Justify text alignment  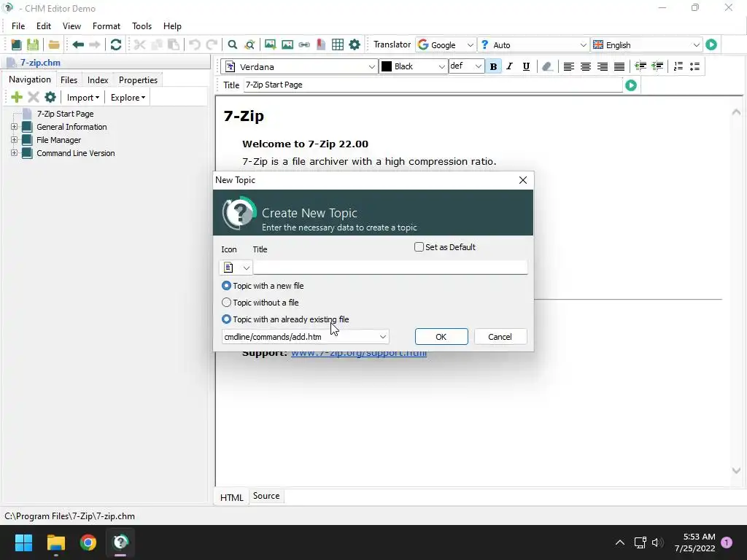[619, 66]
